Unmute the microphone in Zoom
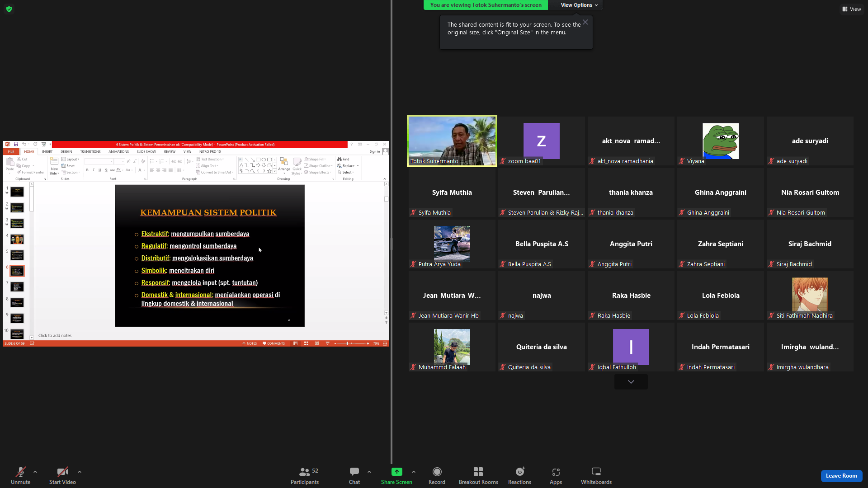Image resolution: width=868 pixels, height=488 pixels. 20,475
